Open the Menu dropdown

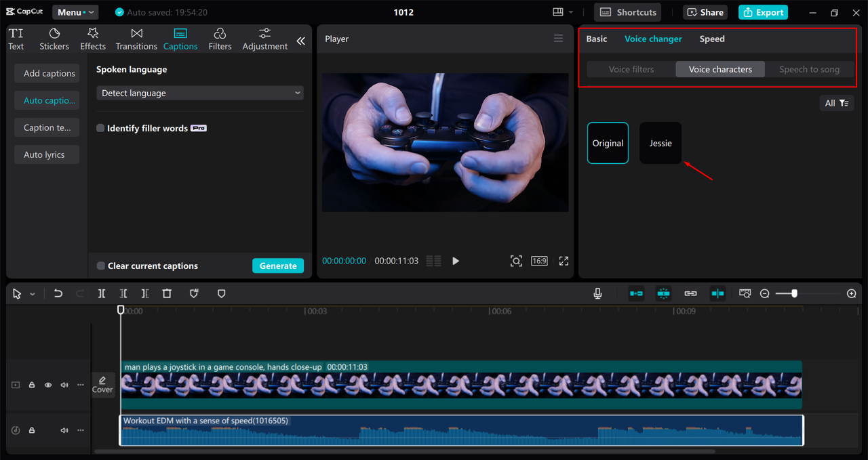pos(74,12)
